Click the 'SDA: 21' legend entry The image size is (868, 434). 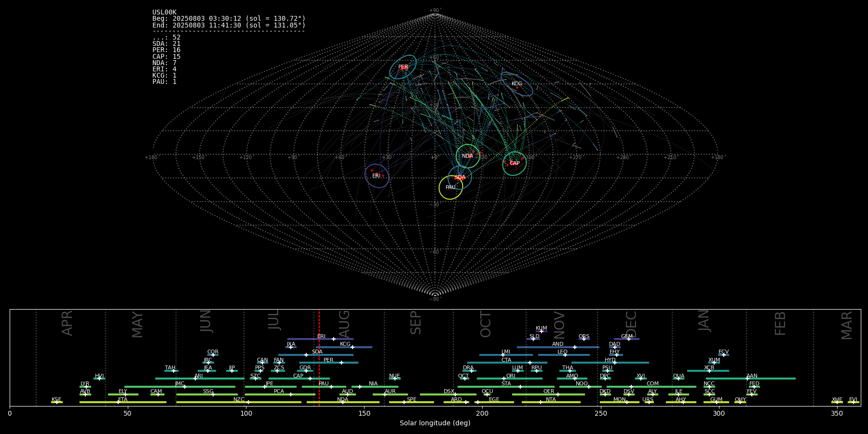(x=166, y=44)
